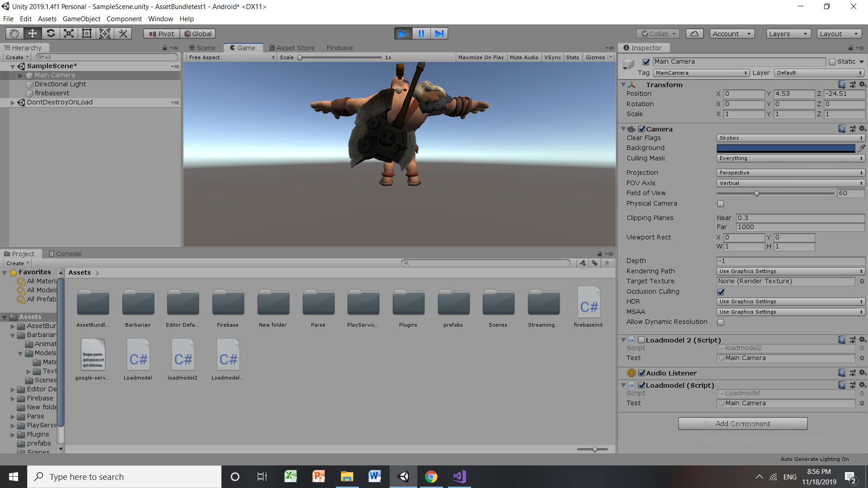The width and height of the screenshot is (868, 488).
Task: Click the Pause button
Action: pyautogui.click(x=421, y=33)
